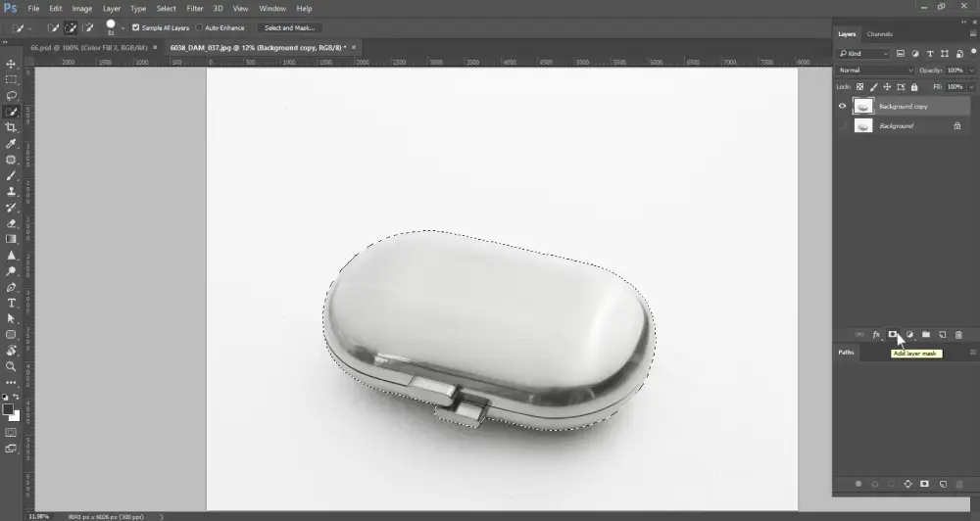Select the Lasso tool
Image resolution: width=980 pixels, height=521 pixels.
[11, 96]
